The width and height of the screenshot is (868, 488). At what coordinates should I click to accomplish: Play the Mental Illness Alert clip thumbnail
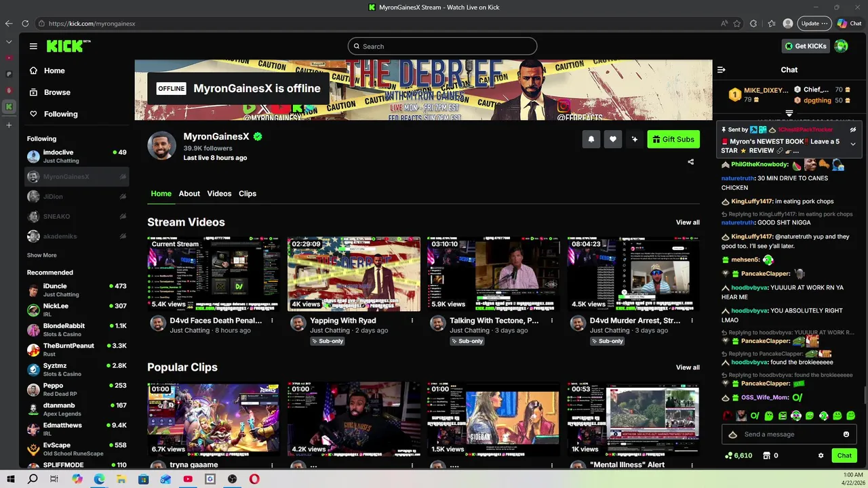pyautogui.click(x=633, y=419)
